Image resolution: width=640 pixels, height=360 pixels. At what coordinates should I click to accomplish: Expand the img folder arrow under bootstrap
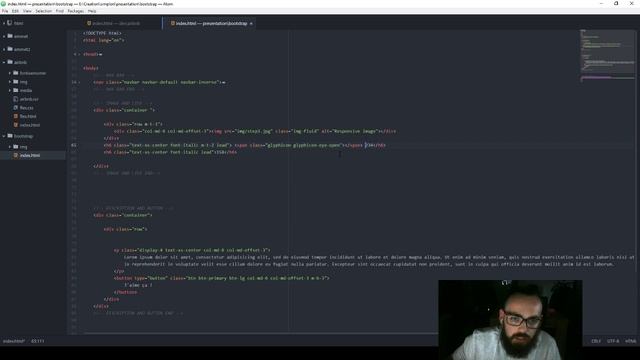[x=10, y=147]
